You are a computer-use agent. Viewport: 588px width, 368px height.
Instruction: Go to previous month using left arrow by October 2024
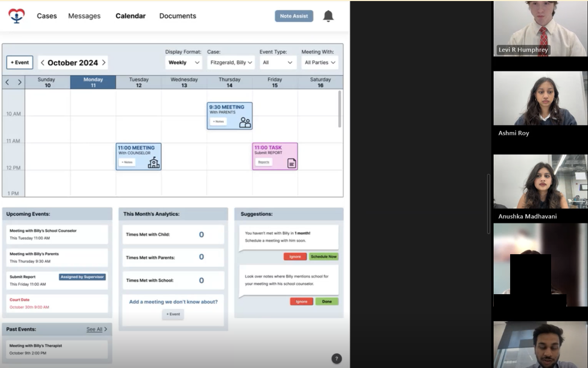(x=43, y=63)
